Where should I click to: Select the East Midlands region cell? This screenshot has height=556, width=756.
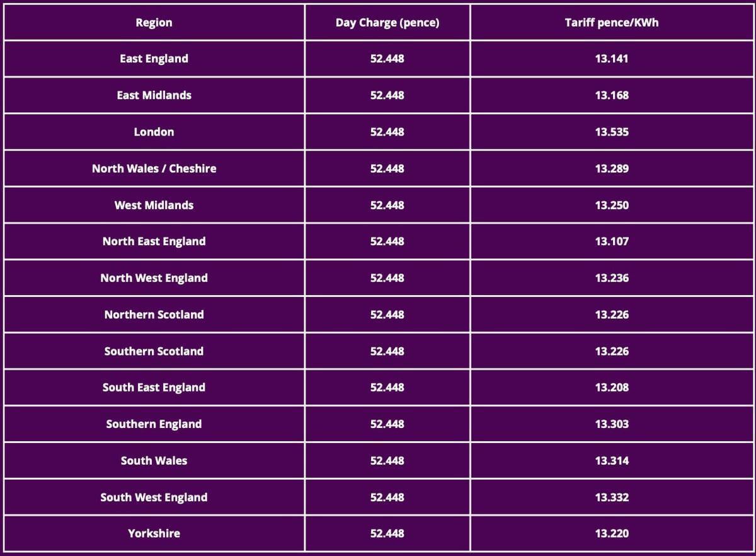154,95
